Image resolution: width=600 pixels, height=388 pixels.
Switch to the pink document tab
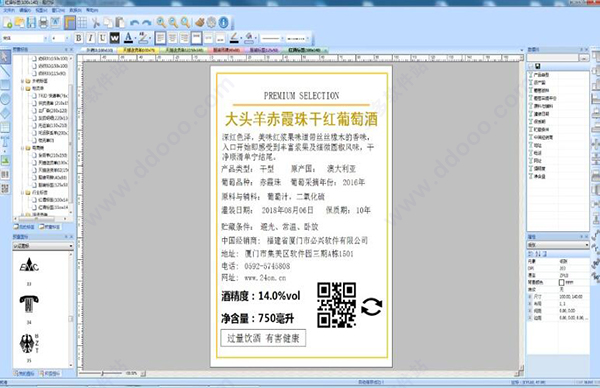pyautogui.click(x=226, y=50)
